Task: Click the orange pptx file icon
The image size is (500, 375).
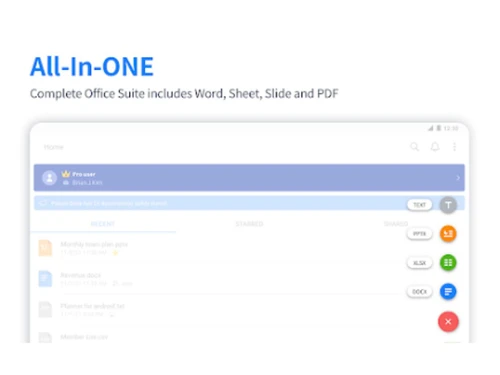Action: [x=45, y=248]
